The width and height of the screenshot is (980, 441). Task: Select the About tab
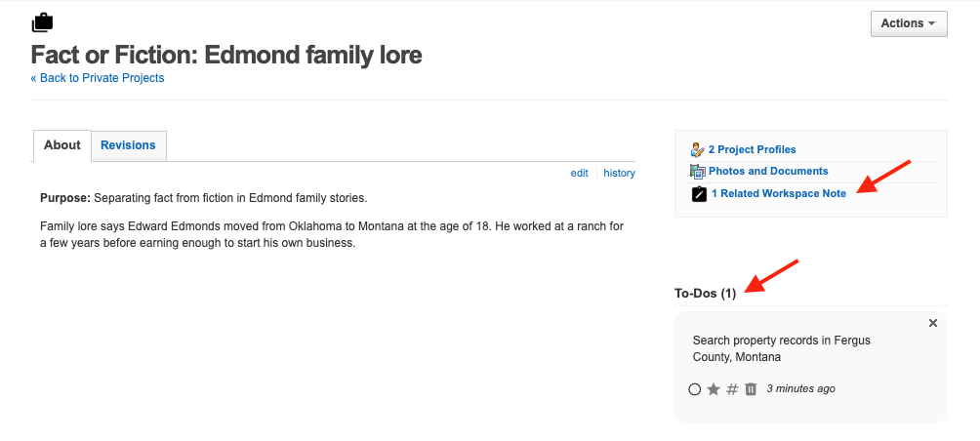click(62, 145)
